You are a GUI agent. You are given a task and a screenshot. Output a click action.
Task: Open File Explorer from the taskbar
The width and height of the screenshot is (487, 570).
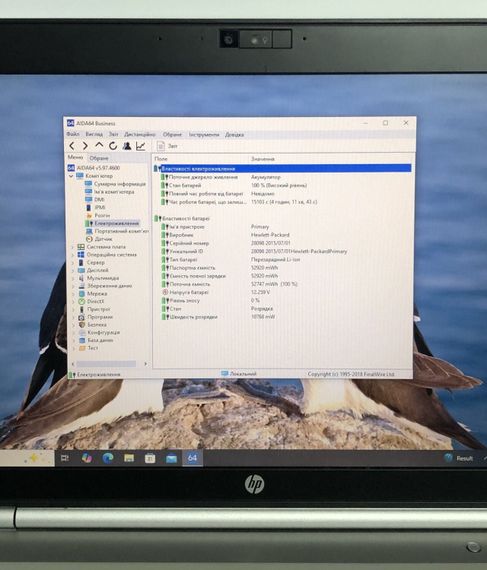(x=129, y=458)
